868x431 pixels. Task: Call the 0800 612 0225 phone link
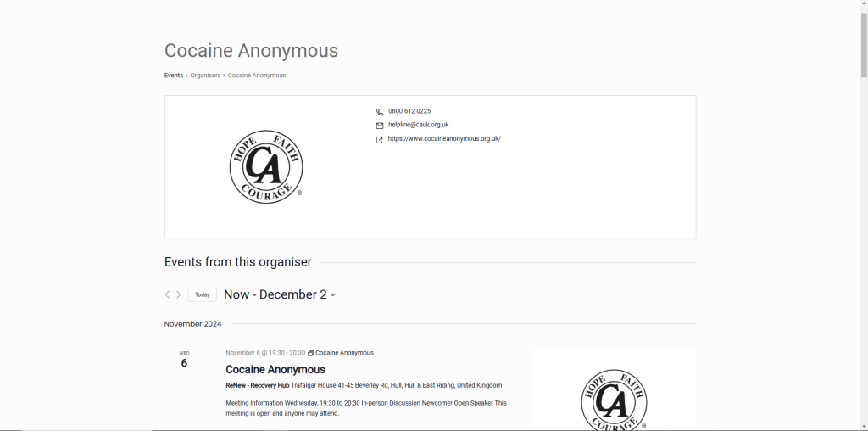[409, 111]
